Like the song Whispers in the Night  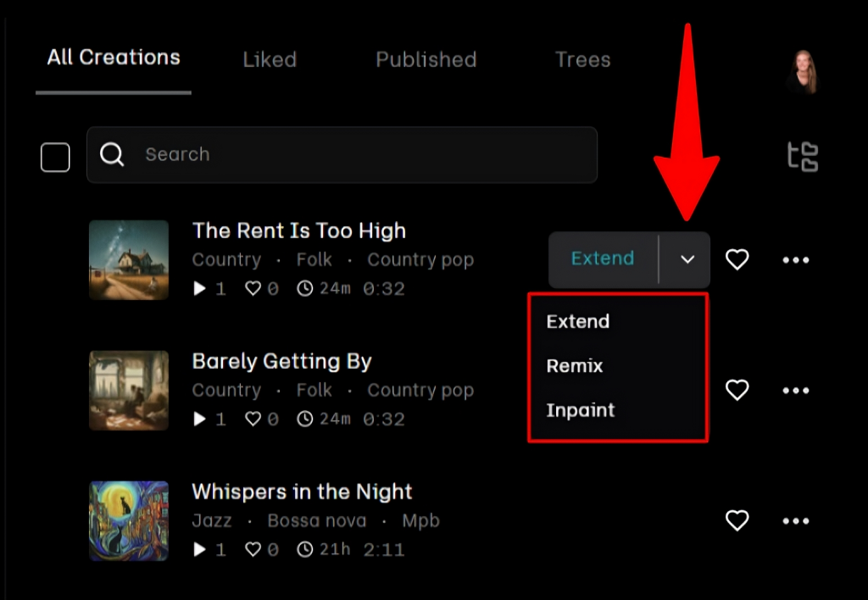pos(737,520)
